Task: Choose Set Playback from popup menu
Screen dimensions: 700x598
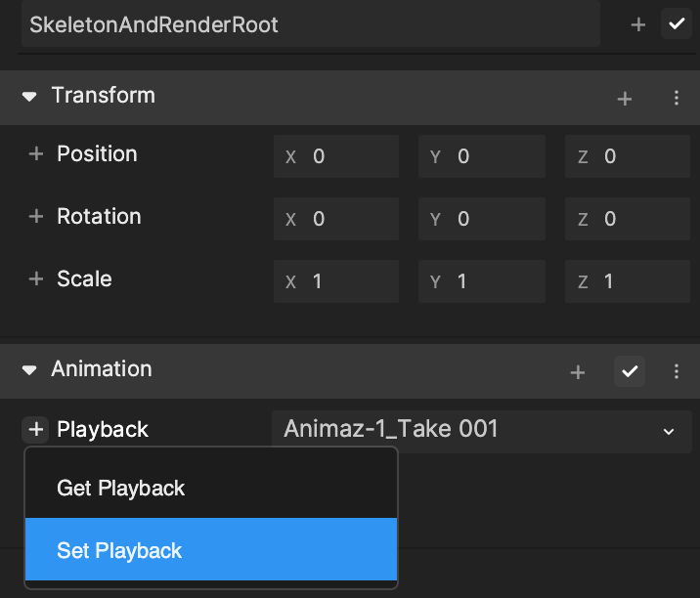Action: (x=211, y=549)
